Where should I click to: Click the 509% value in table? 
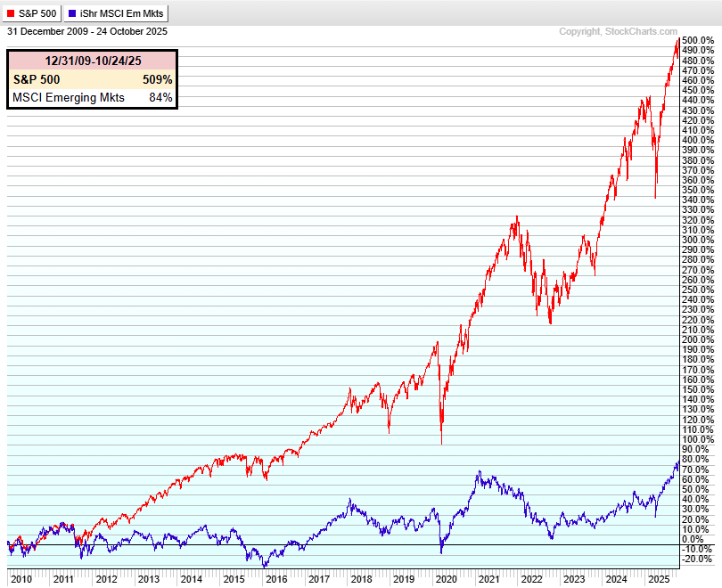[x=158, y=79]
